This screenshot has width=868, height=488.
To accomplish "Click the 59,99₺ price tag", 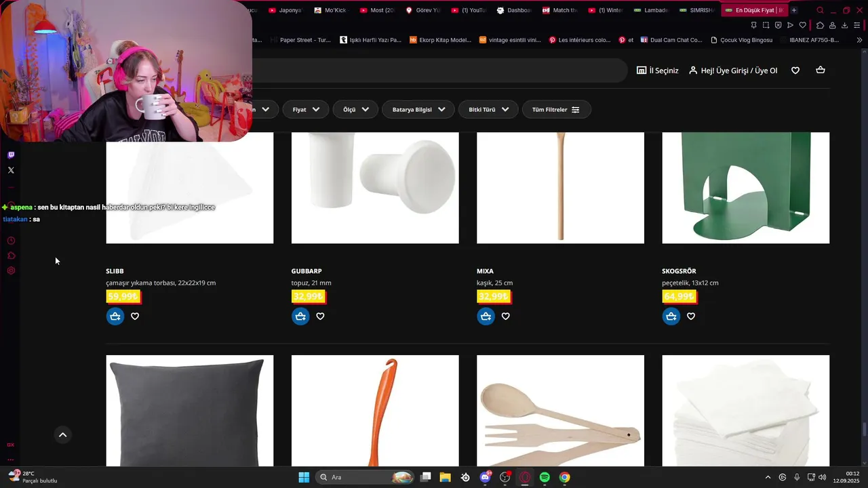I will click(123, 296).
